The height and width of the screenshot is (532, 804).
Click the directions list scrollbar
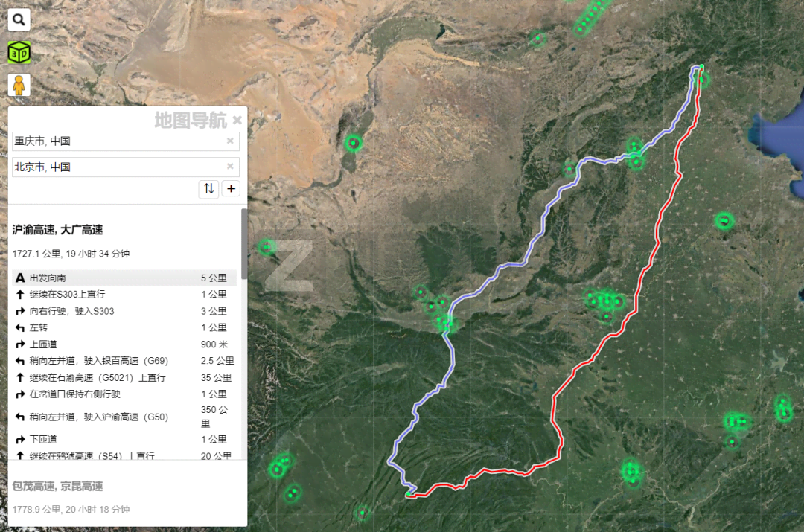pyautogui.click(x=244, y=246)
